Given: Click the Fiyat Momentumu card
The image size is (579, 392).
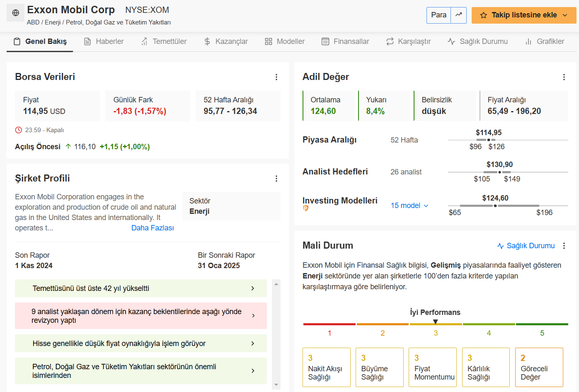Looking at the screenshot, I should 433,367.
